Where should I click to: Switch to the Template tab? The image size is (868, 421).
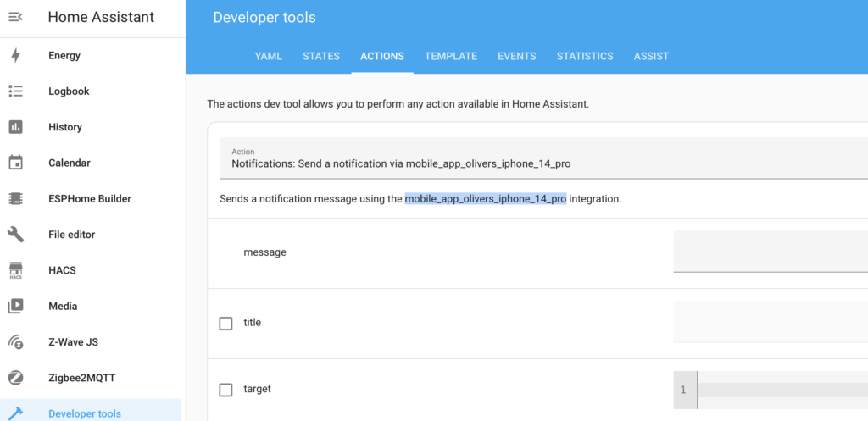coord(451,56)
